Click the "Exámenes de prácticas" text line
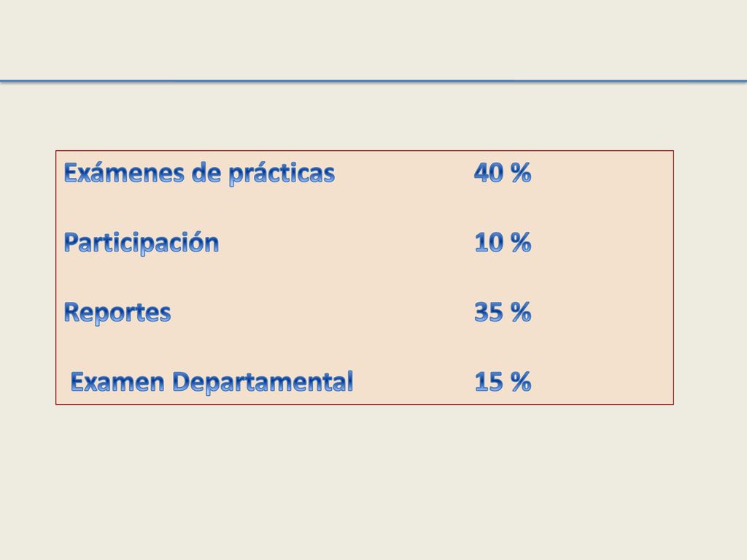Screen dimensions: 747x560 [x=199, y=173]
